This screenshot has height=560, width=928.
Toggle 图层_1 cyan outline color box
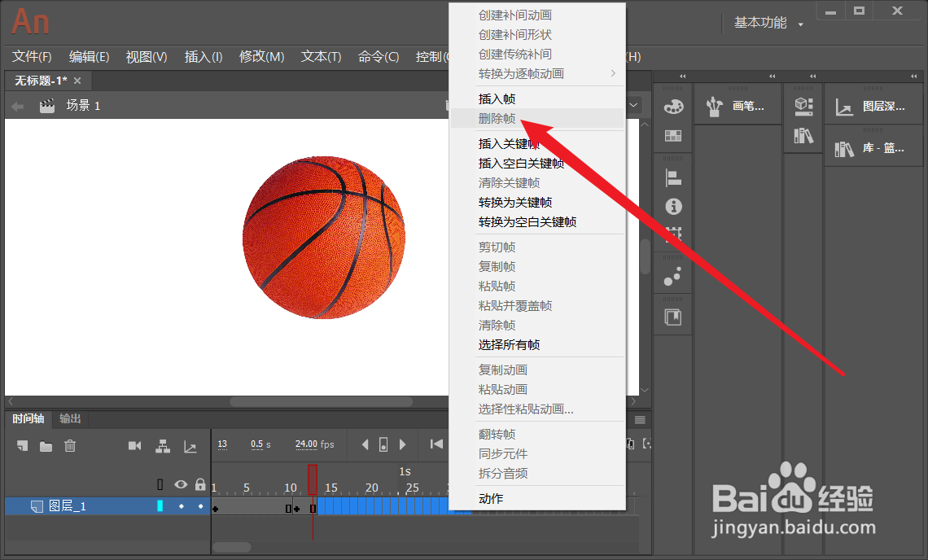point(160,506)
